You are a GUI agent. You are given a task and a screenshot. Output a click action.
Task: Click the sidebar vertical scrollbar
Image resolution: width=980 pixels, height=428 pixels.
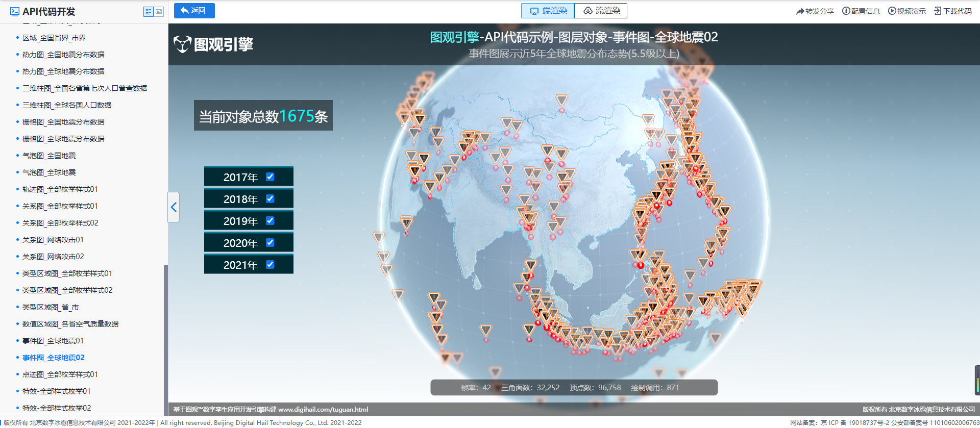click(165, 339)
